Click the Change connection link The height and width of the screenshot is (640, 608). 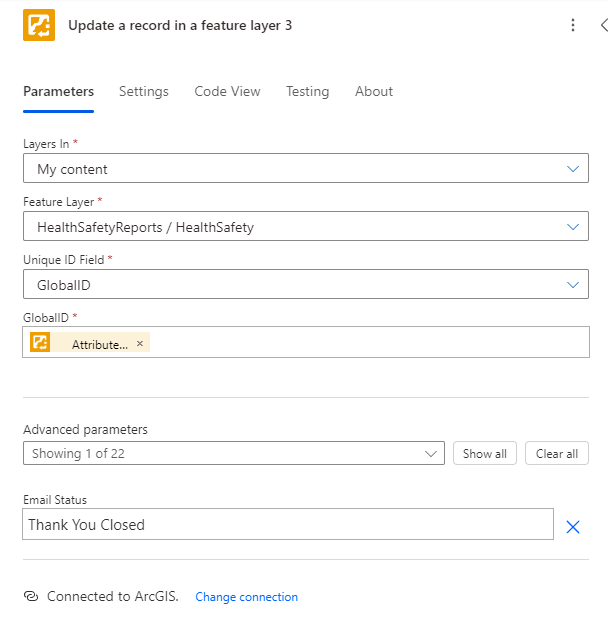coord(246,597)
